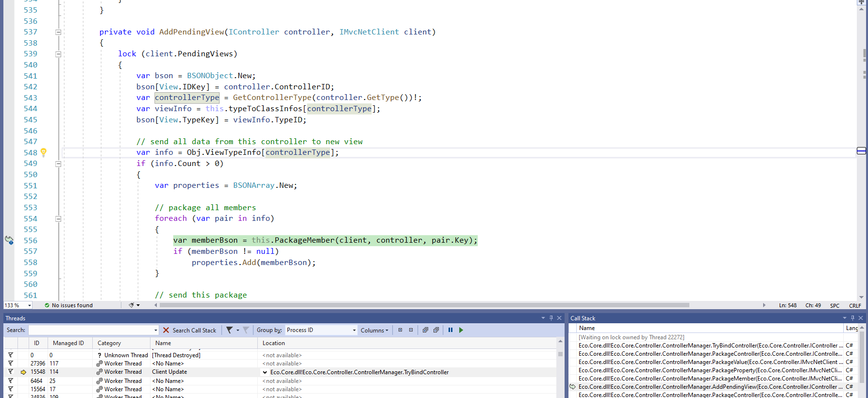868x398 pixels.
Task: Click the return-location arrow icon beside line 556
Action: click(x=9, y=240)
